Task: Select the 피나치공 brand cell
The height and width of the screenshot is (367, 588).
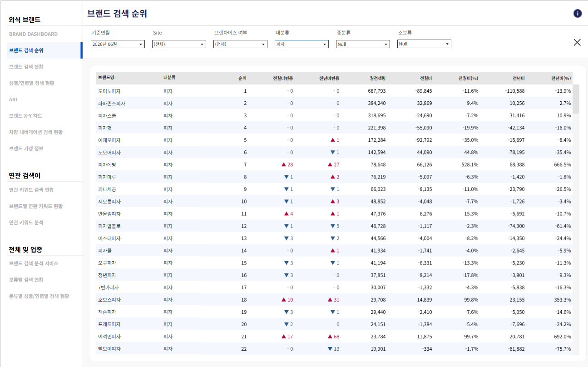Action: [x=107, y=189]
